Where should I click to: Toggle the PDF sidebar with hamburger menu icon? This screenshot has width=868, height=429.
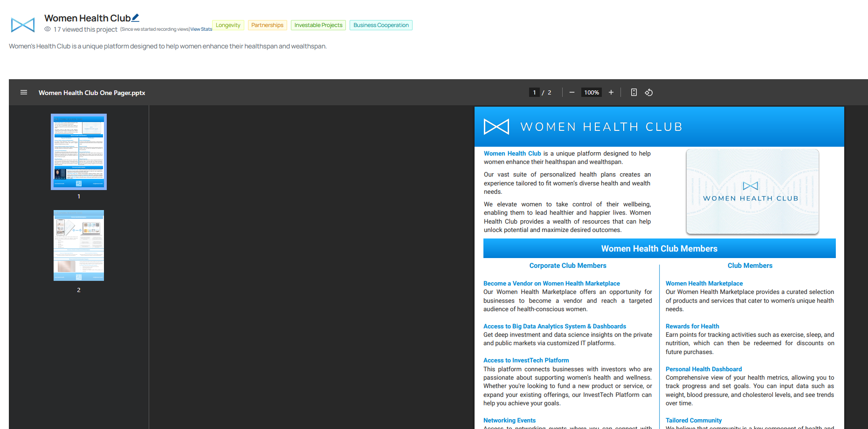24,93
